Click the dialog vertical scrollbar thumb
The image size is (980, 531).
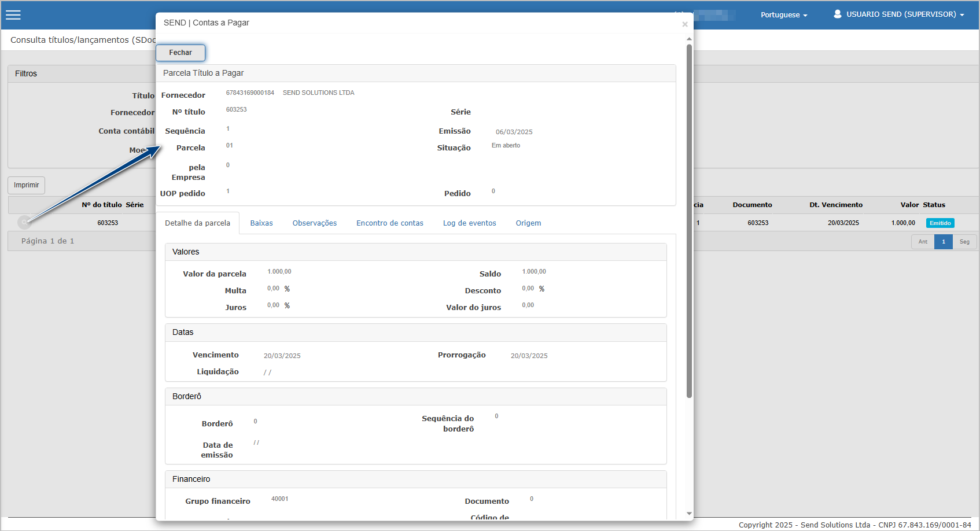pos(689,221)
